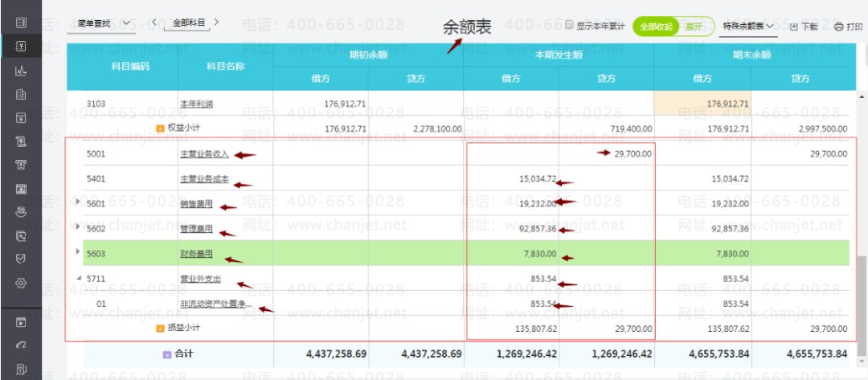Switch toggle to 全部收起

656,26
